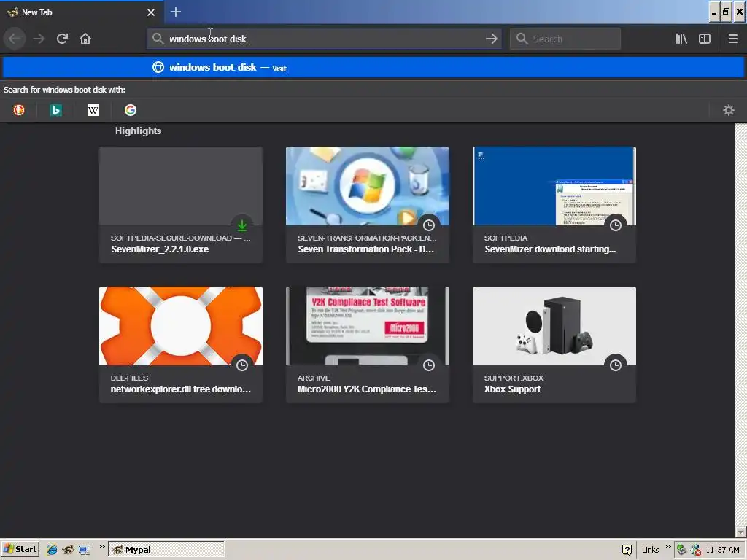Screen dimensions: 747x560
Task: Click the history clock badge on Xbox Support
Action: coord(616,365)
